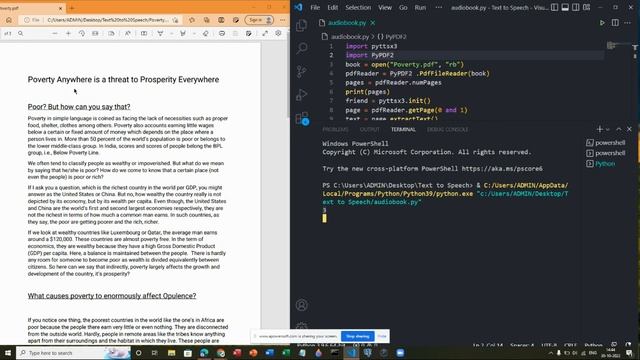640x360 pixels.
Task: Close the terminal panel
Action: [629, 129]
